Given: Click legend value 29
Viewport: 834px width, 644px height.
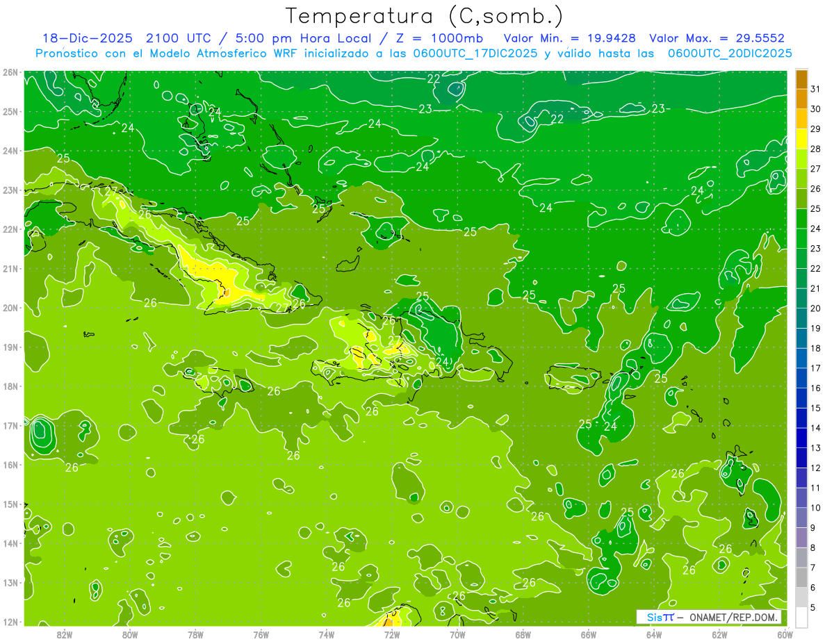Looking at the screenshot, I should 815,129.
